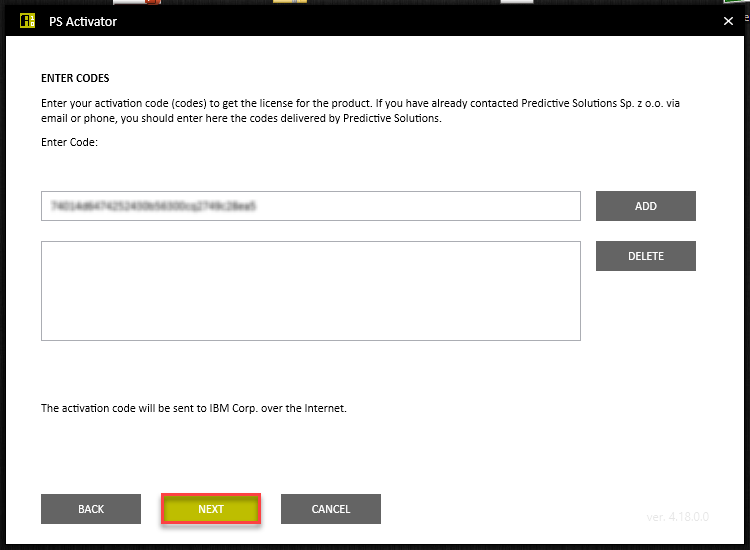This screenshot has height=550, width=750.
Task: Delete the selected code from list
Action: tap(646, 256)
